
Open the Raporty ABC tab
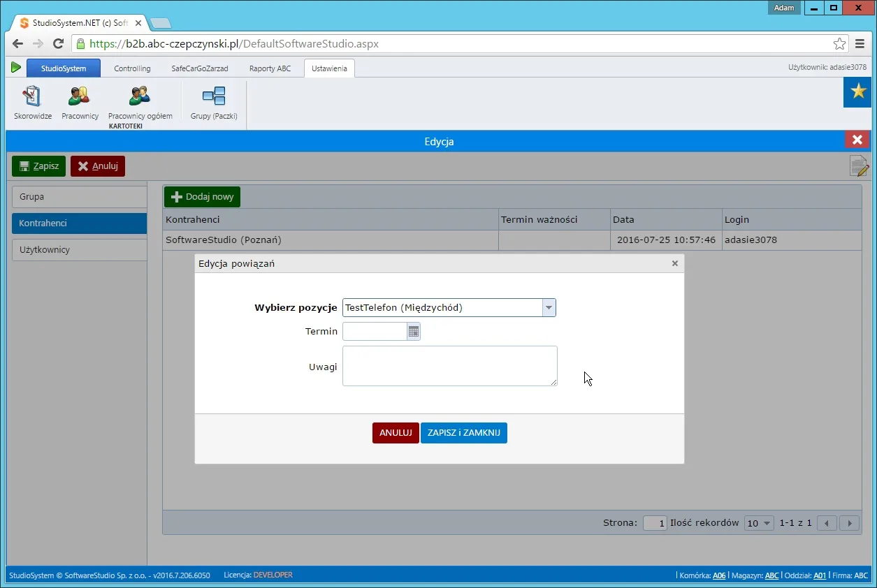click(x=270, y=68)
